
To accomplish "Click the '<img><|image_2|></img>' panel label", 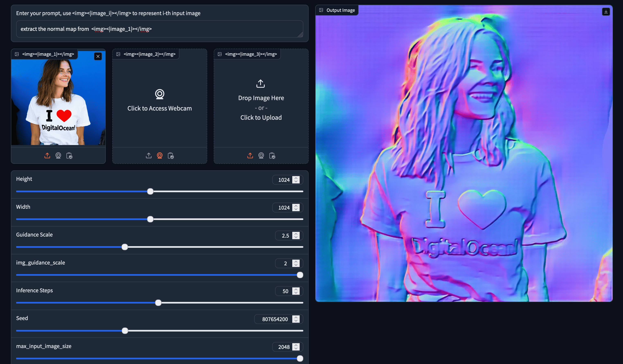I will (x=150, y=54).
